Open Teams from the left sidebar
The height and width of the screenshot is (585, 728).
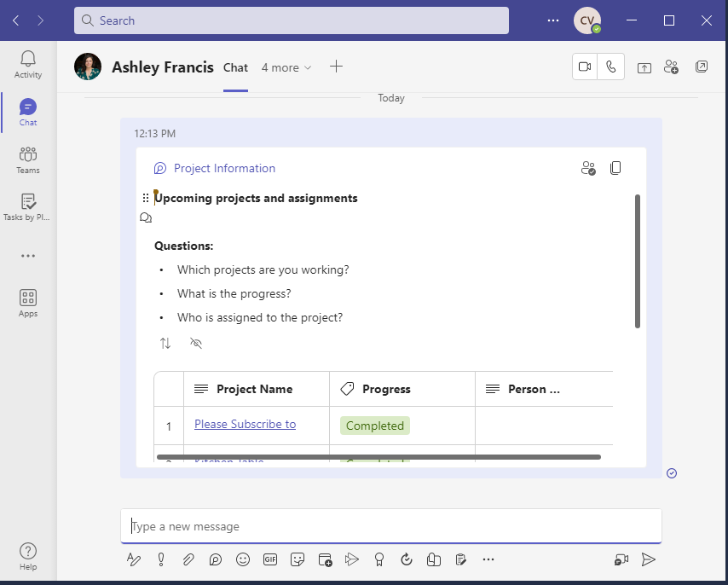point(27,159)
